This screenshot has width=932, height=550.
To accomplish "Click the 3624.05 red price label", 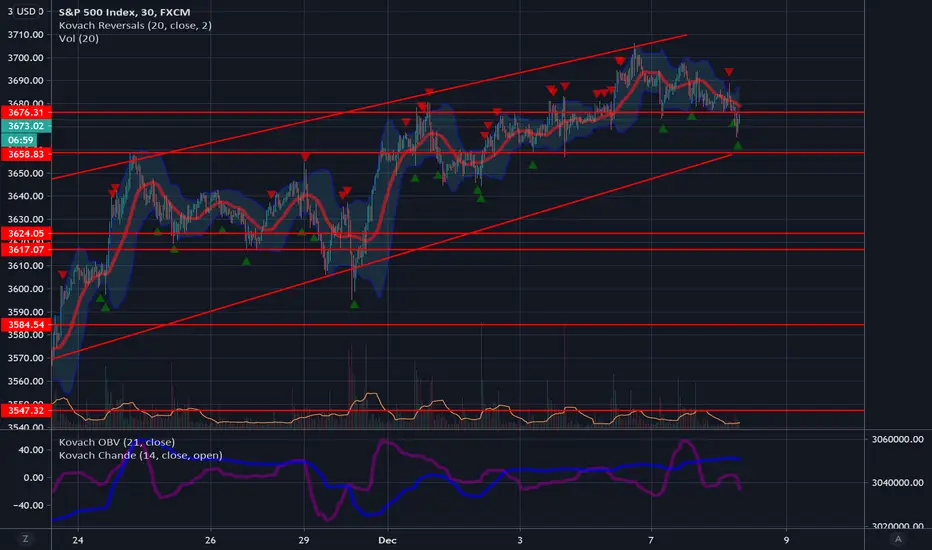I will (x=26, y=233).
